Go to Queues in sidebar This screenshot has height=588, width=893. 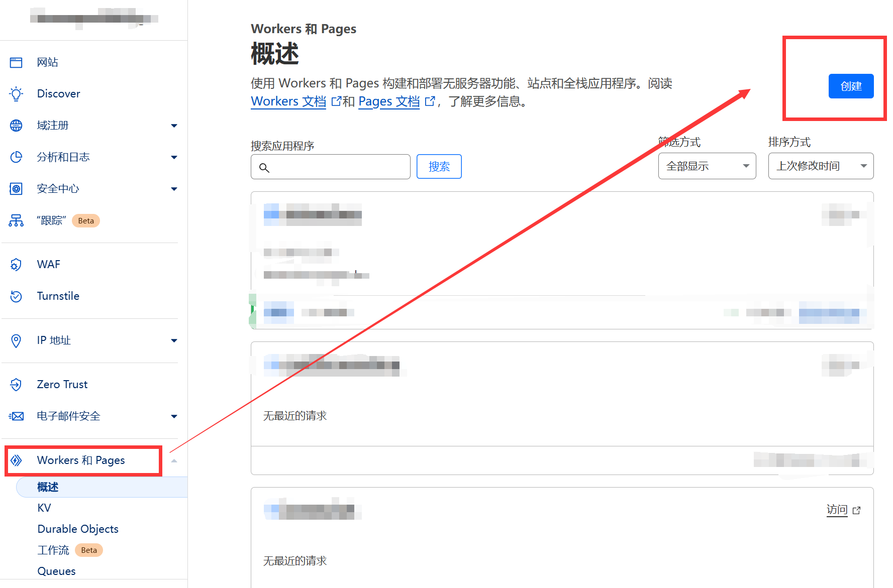[56, 571]
